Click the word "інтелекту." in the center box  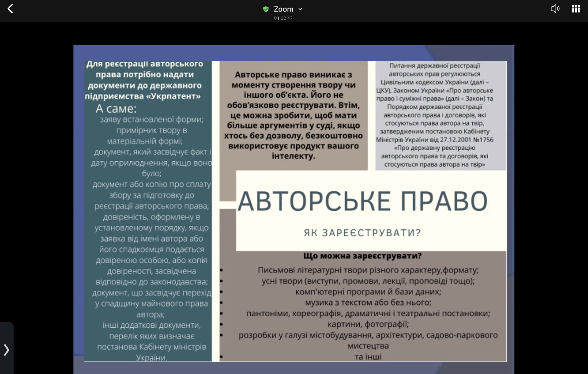[293, 156]
